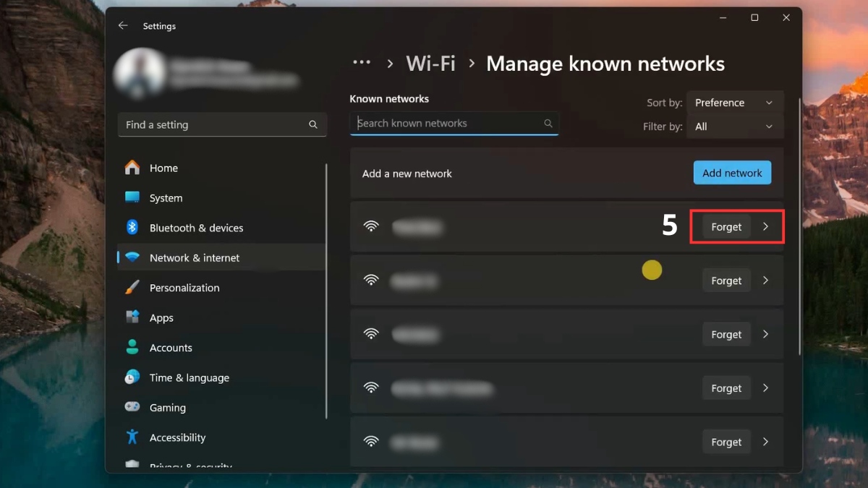Image resolution: width=868 pixels, height=488 pixels.
Task: Focus the Search known networks field
Action: [x=454, y=124]
